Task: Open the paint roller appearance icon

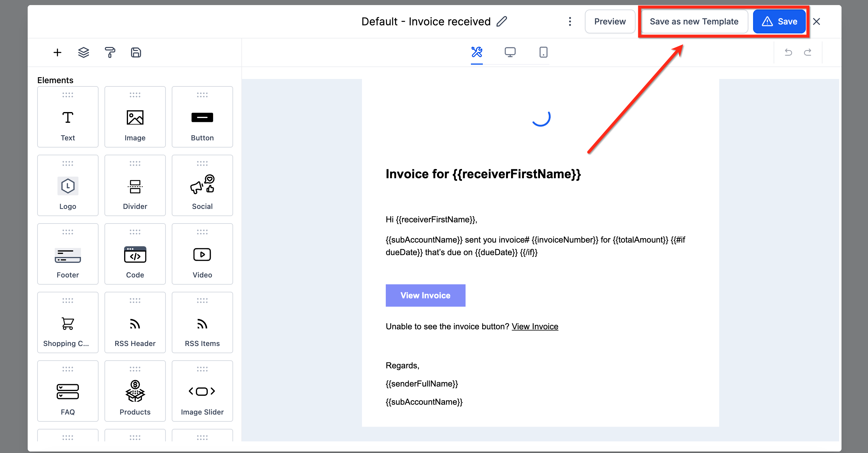Action: pos(110,52)
